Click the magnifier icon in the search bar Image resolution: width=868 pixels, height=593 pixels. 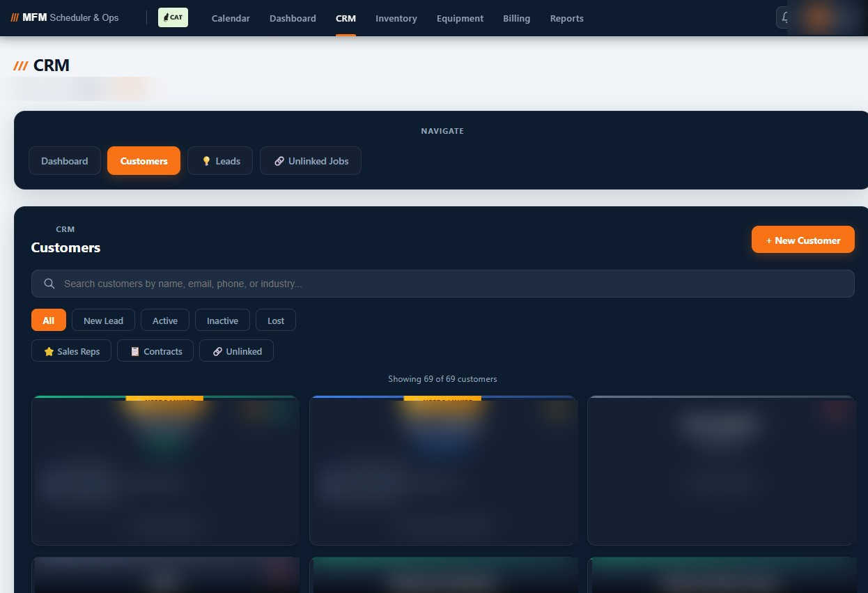[49, 284]
